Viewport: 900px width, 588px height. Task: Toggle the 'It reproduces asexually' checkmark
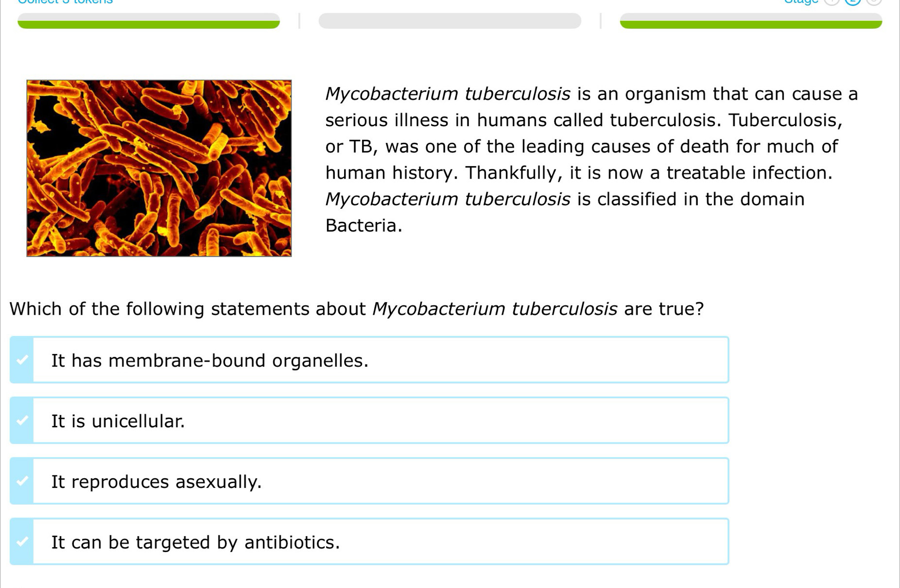22,481
